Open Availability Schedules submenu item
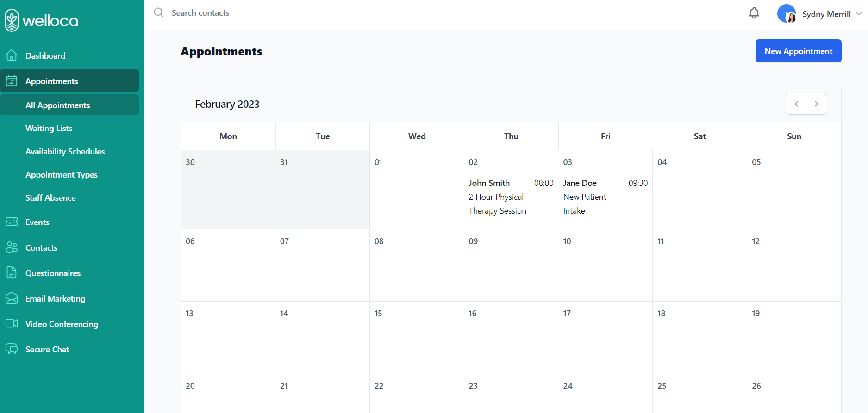This screenshot has height=413, width=868. [x=65, y=152]
